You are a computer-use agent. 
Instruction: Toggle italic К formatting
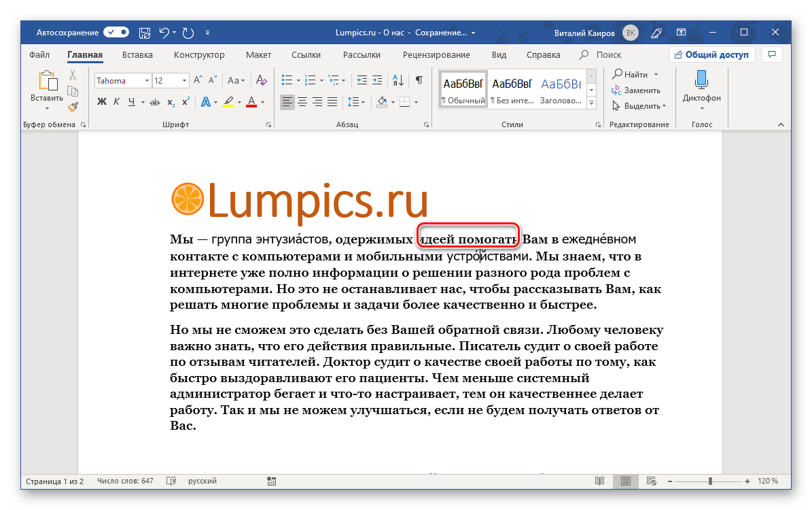point(117,102)
